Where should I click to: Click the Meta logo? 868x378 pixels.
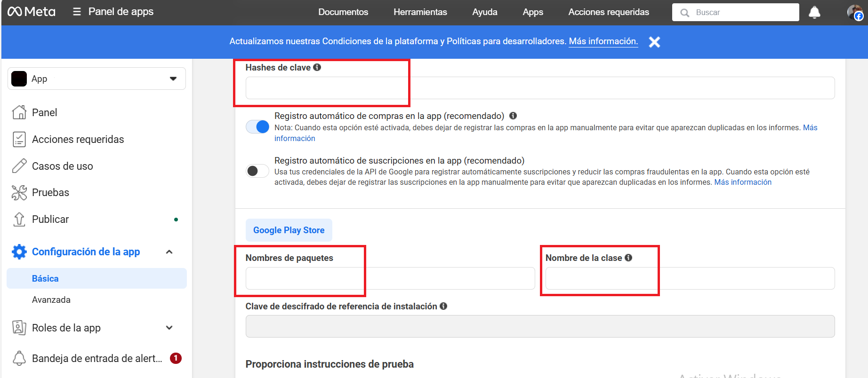coord(32,12)
